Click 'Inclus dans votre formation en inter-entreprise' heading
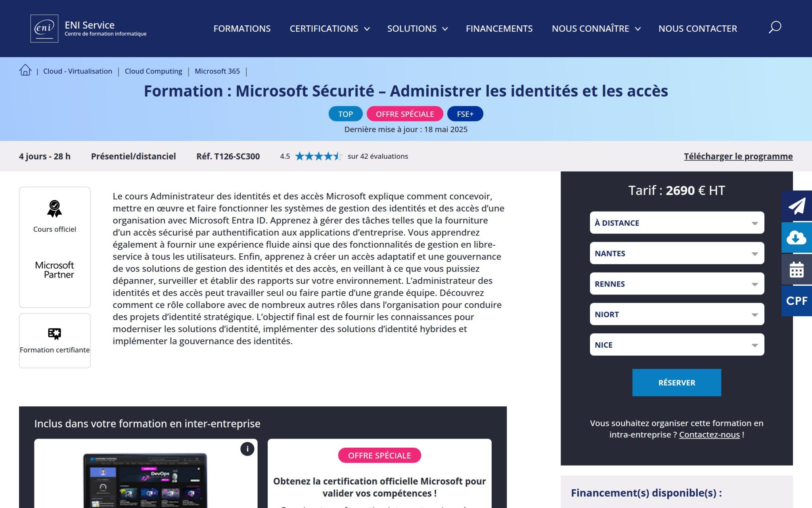Screen dimensions: 812x508 point(147,423)
